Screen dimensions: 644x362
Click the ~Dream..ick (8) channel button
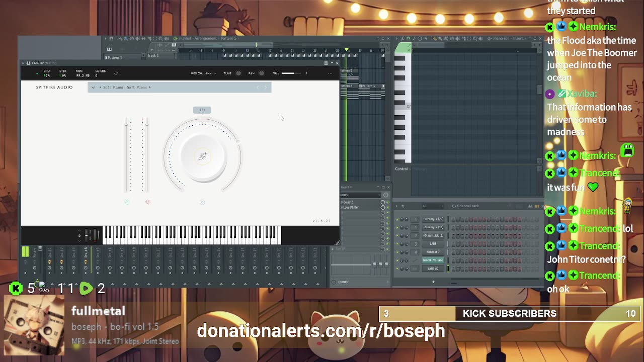coord(433,235)
